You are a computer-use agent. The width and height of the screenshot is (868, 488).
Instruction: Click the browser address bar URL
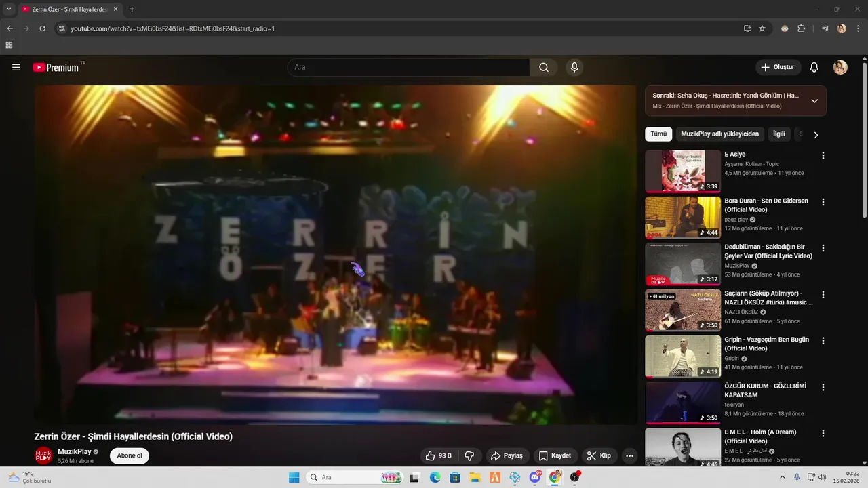tap(172, 28)
